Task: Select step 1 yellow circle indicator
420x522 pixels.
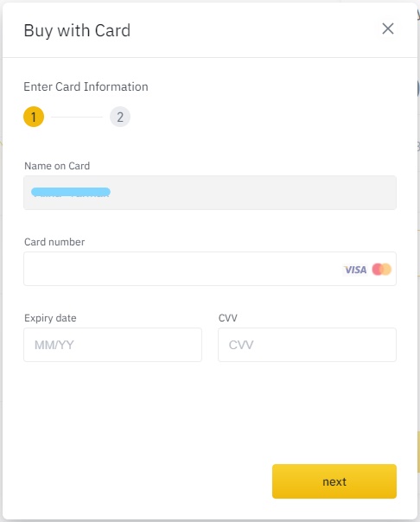Action: 34,117
